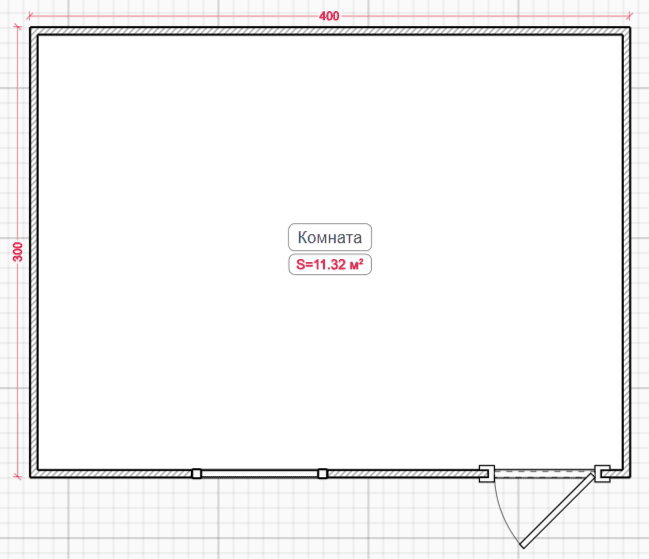649x559 pixels.
Task: Click the S=11.32 м² area label
Action: [x=330, y=264]
